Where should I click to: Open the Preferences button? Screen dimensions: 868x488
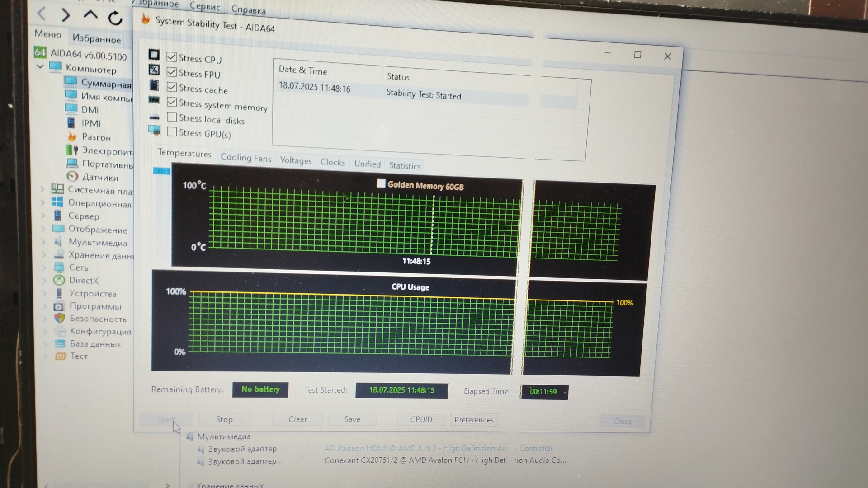click(x=474, y=420)
